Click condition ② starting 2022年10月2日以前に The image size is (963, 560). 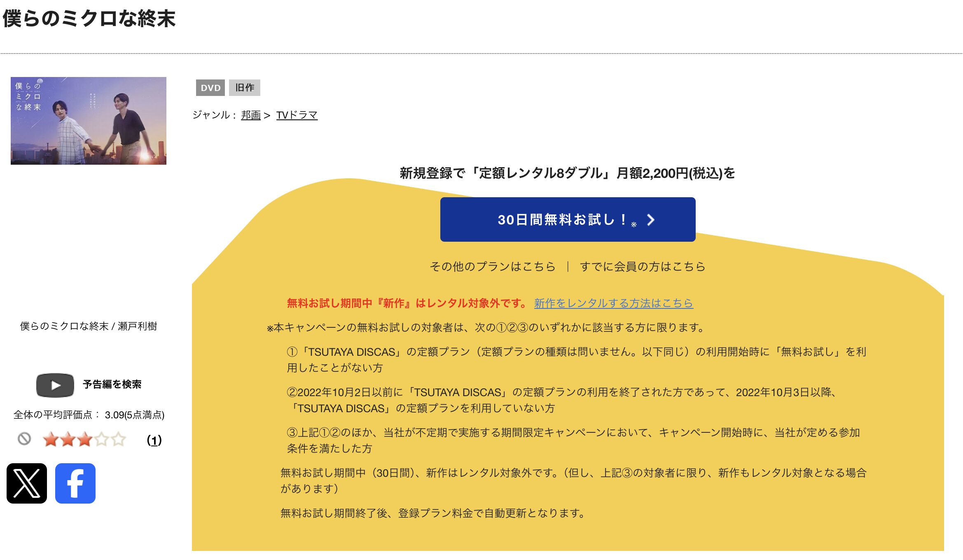coord(562,400)
